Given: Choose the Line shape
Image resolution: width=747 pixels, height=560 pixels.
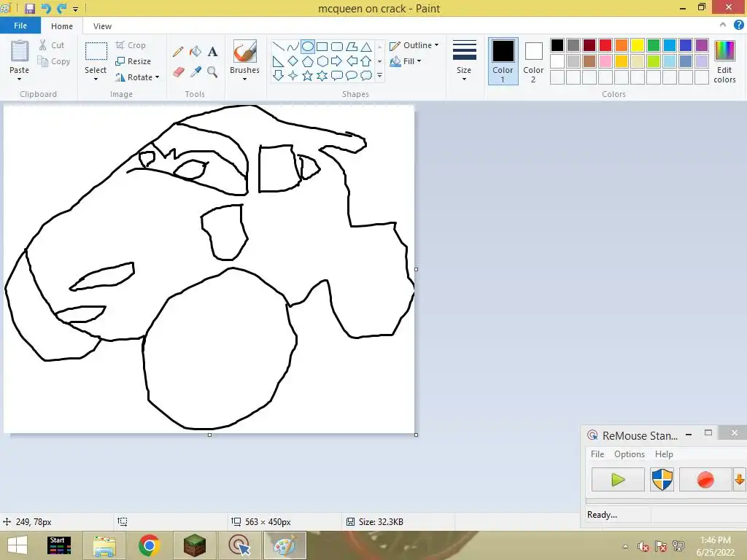Looking at the screenshot, I should coord(279,46).
